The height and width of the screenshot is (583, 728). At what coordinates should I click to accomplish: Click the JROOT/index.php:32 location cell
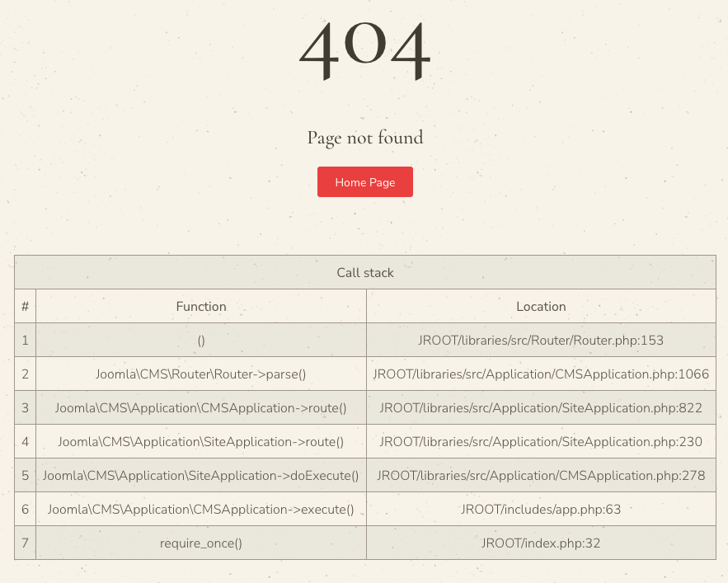click(x=541, y=543)
